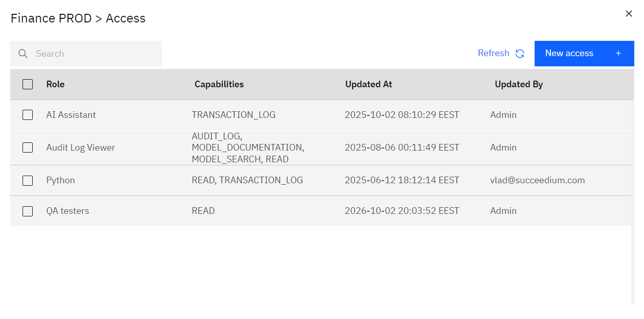Image resolution: width=644 pixels, height=319 pixels.
Task: Focus the Search input field
Action: coord(86,54)
